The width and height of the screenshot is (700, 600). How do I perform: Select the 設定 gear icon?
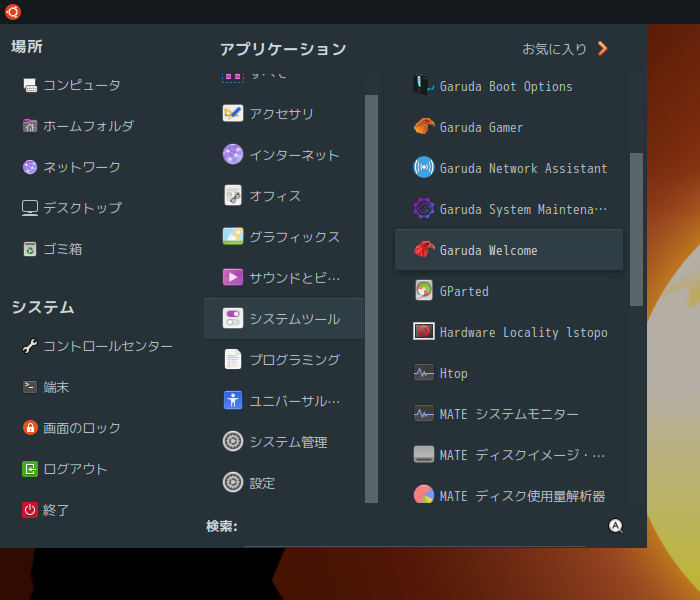[x=233, y=483]
